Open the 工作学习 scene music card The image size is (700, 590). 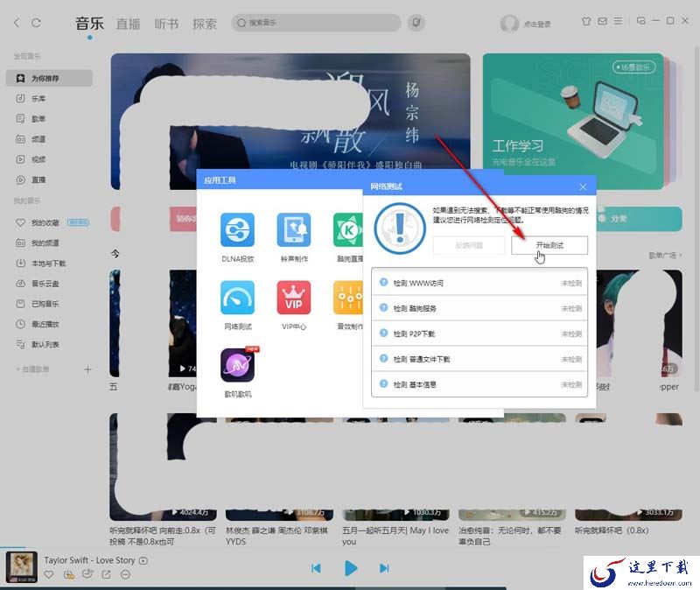573,122
